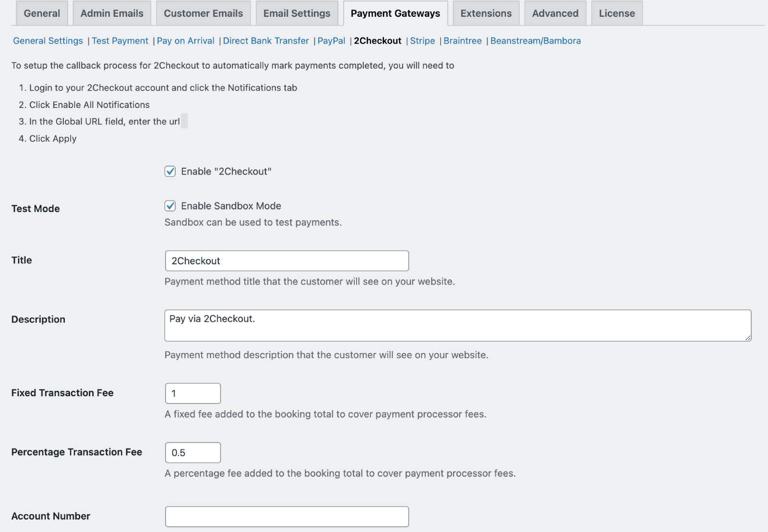Go to the Email Settings tab
Viewport: 768px width, 532px height.
point(297,13)
